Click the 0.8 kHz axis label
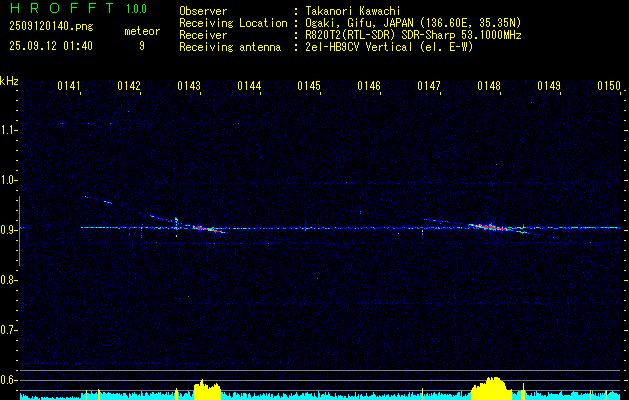Screen dimensions: 629x400 (x=7, y=280)
